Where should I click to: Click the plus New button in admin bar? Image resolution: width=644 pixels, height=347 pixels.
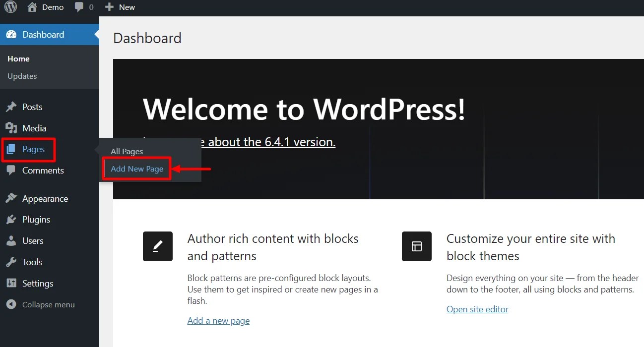tap(120, 7)
